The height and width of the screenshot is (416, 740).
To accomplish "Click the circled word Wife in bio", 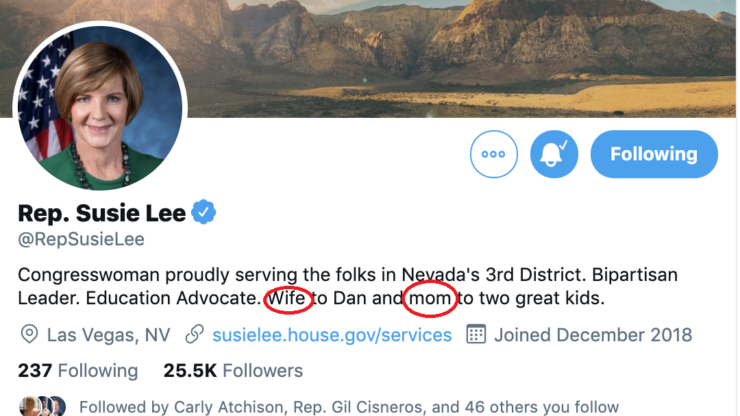I will (x=286, y=298).
